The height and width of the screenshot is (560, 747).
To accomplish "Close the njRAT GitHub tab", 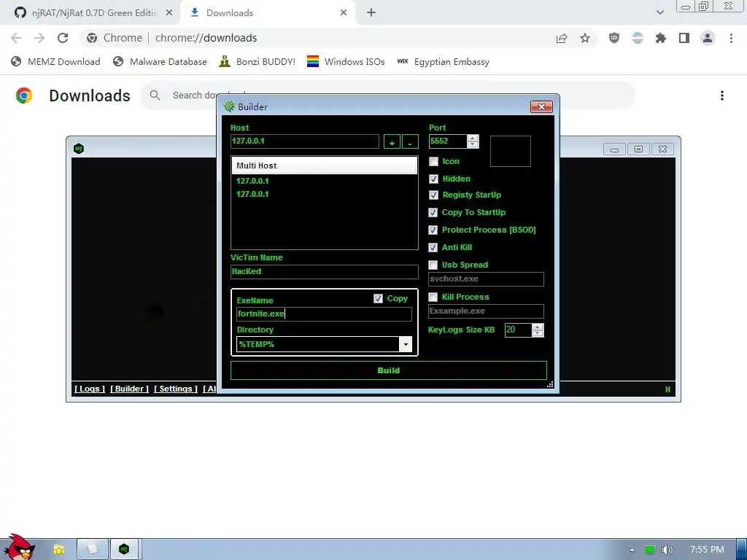I will click(169, 13).
